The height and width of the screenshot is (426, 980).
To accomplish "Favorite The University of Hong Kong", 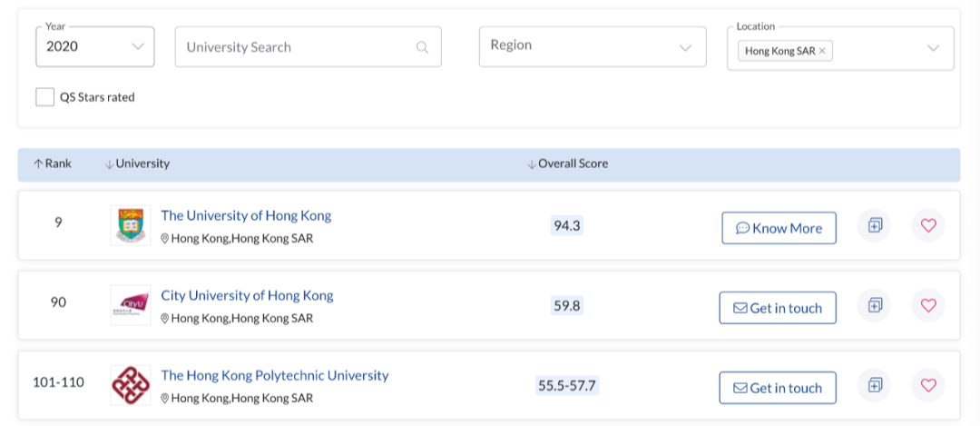I will point(927,225).
